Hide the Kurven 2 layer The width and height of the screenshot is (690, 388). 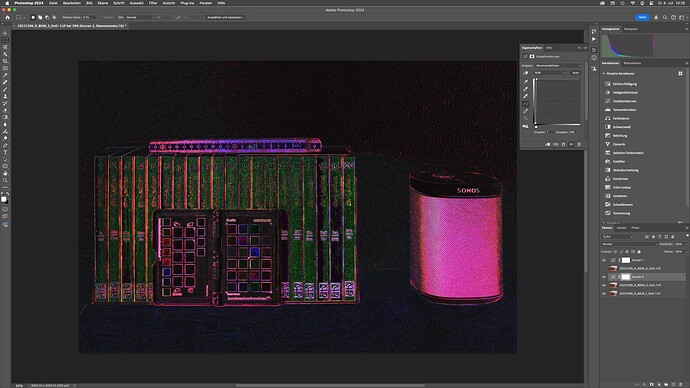click(604, 277)
